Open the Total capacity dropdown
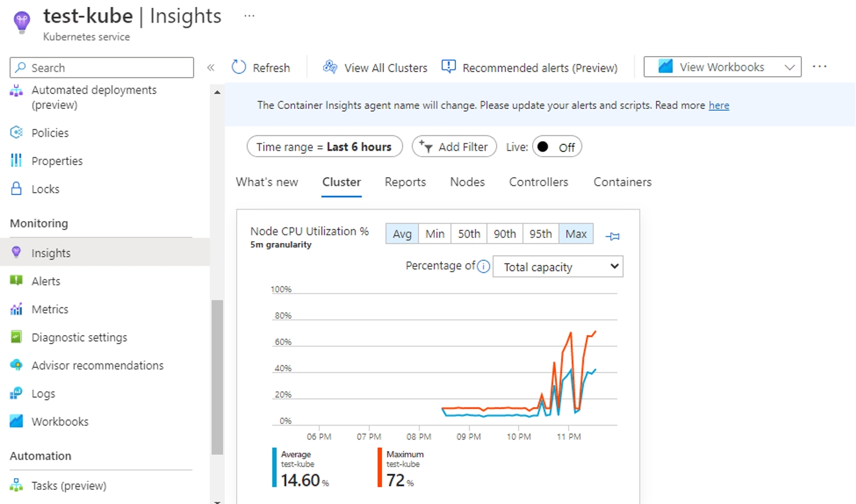This screenshot has height=504, width=856. click(557, 267)
